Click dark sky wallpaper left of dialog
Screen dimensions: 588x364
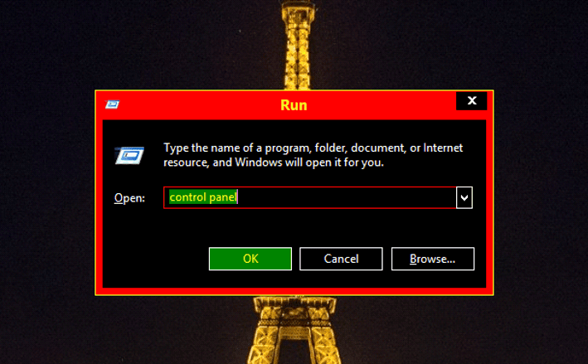pyautogui.click(x=47, y=187)
